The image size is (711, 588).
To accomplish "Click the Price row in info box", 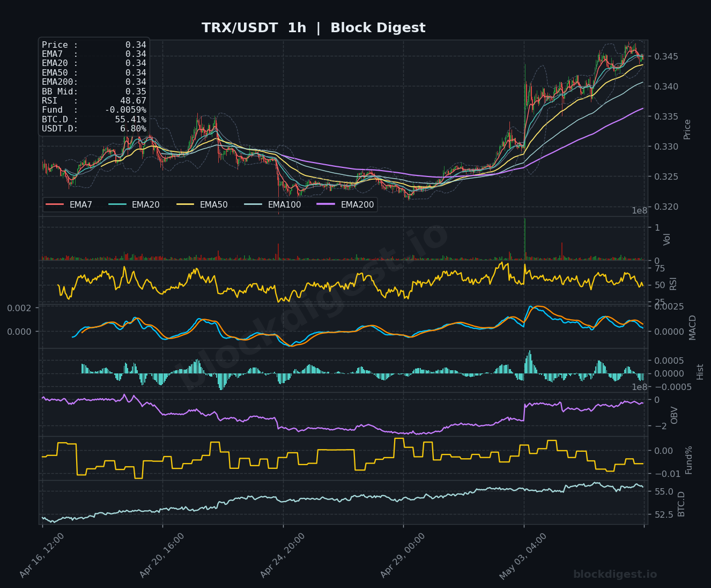I will 94,45.
